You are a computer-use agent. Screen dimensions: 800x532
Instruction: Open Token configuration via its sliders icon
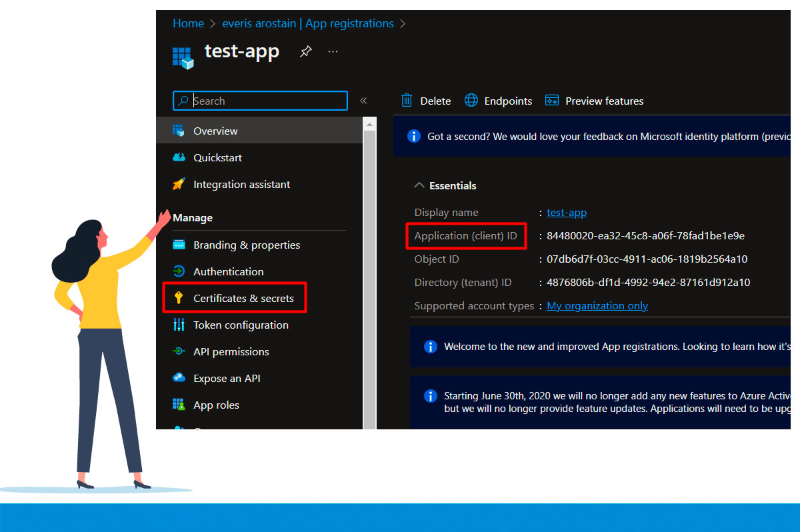click(x=179, y=325)
